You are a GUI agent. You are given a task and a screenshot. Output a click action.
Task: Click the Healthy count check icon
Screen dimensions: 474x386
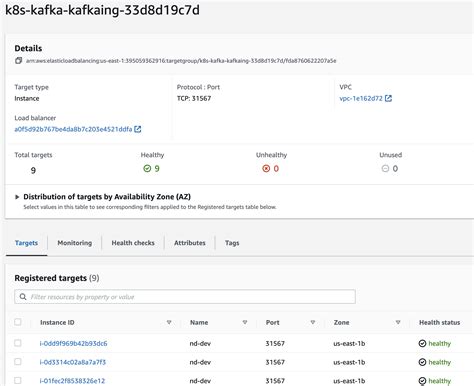tap(147, 168)
